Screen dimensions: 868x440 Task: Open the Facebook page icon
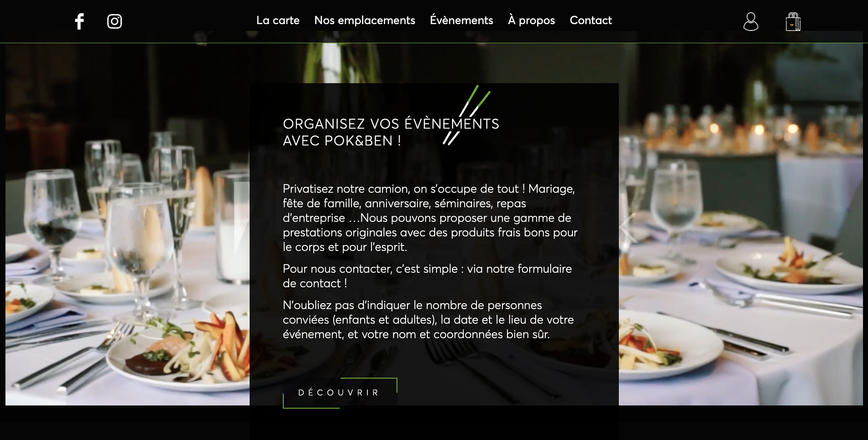80,21
